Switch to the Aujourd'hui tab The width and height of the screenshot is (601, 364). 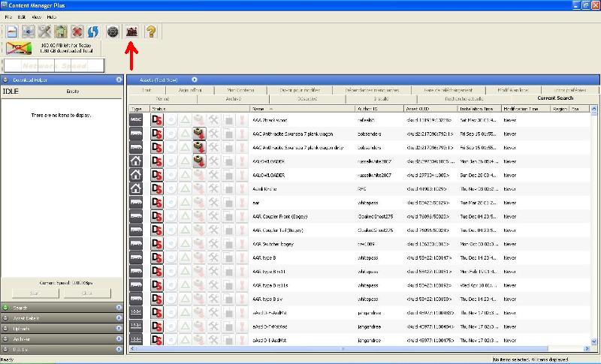190,90
